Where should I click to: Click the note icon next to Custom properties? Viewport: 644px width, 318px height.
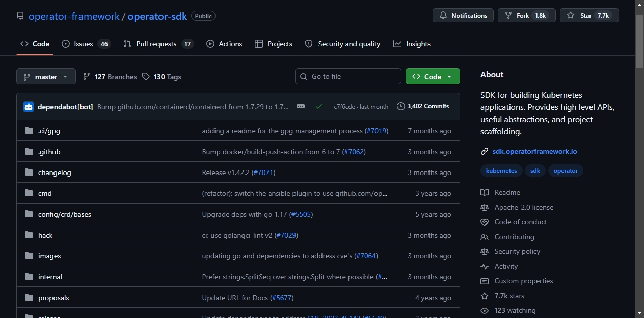click(x=485, y=281)
